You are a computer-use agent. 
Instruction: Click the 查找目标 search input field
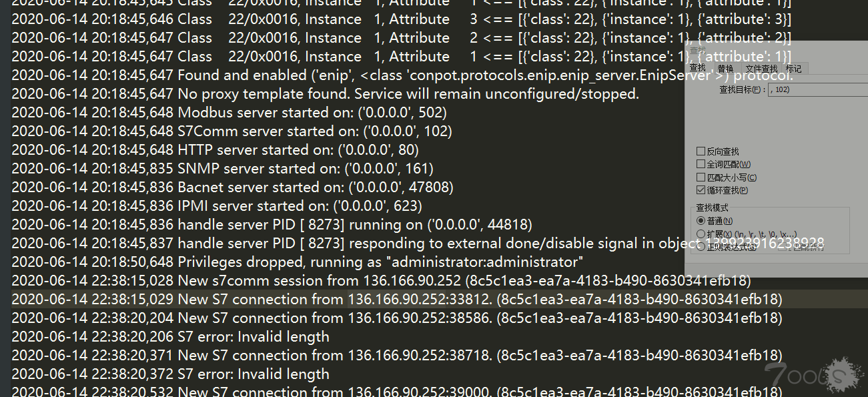click(x=818, y=89)
